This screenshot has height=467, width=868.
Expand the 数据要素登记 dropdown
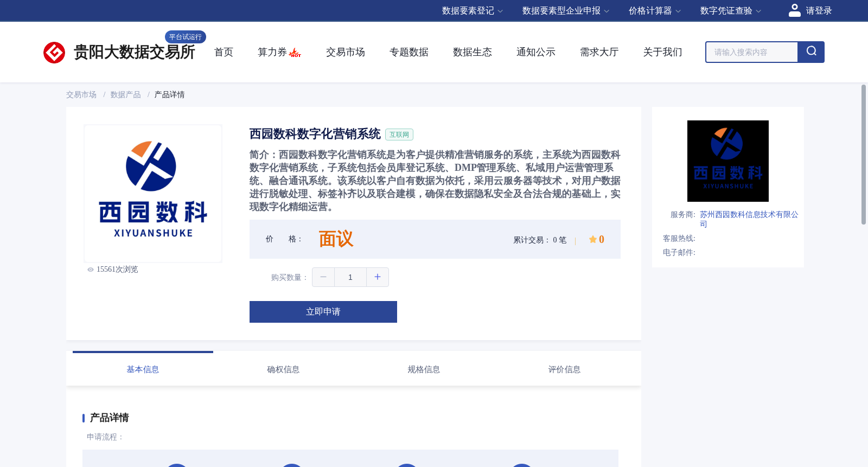point(473,11)
